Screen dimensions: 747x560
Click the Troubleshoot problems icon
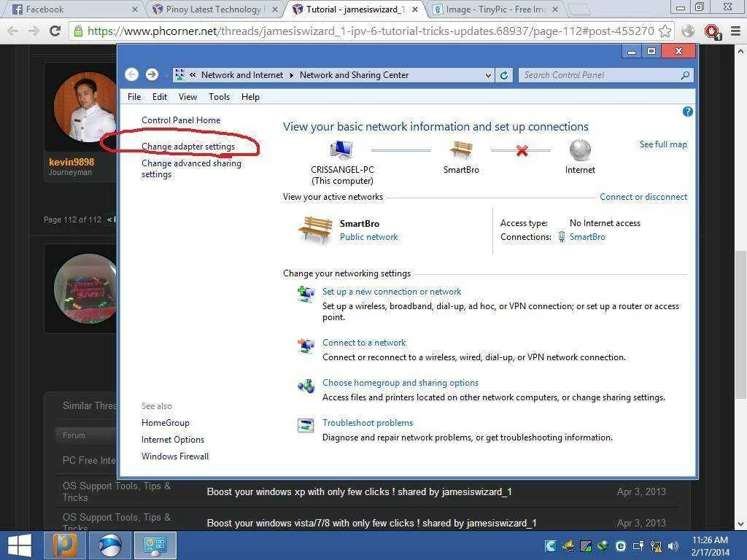pos(306,425)
